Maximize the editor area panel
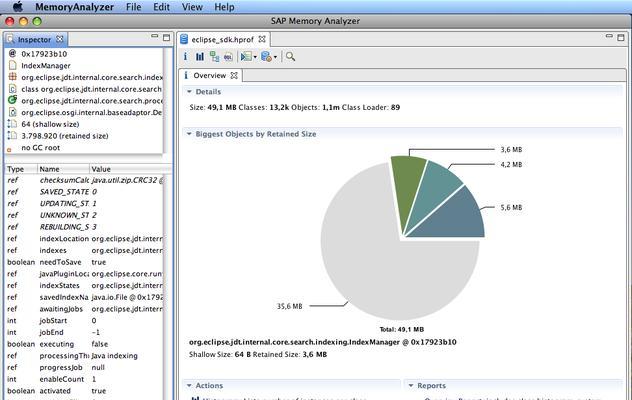The width and height of the screenshot is (632, 400). pos(621,38)
